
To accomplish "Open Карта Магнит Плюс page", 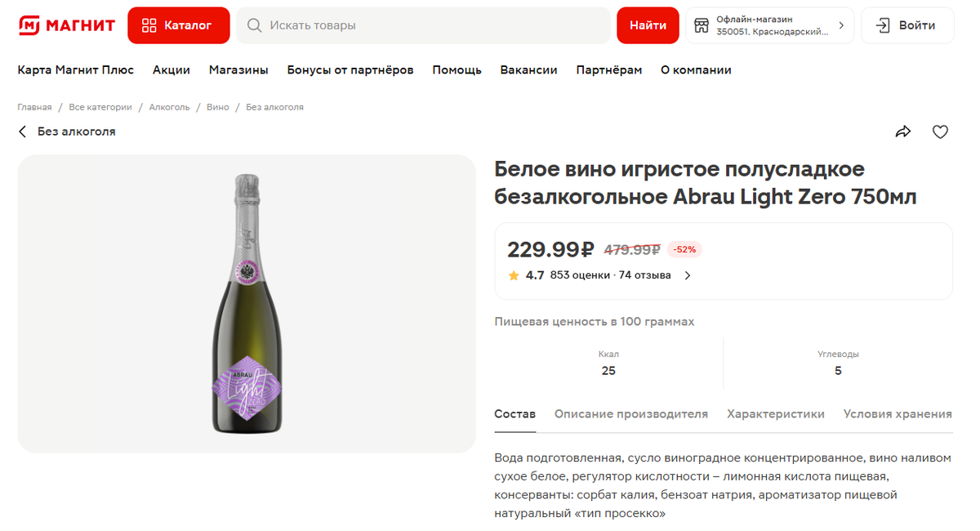I will [x=76, y=70].
